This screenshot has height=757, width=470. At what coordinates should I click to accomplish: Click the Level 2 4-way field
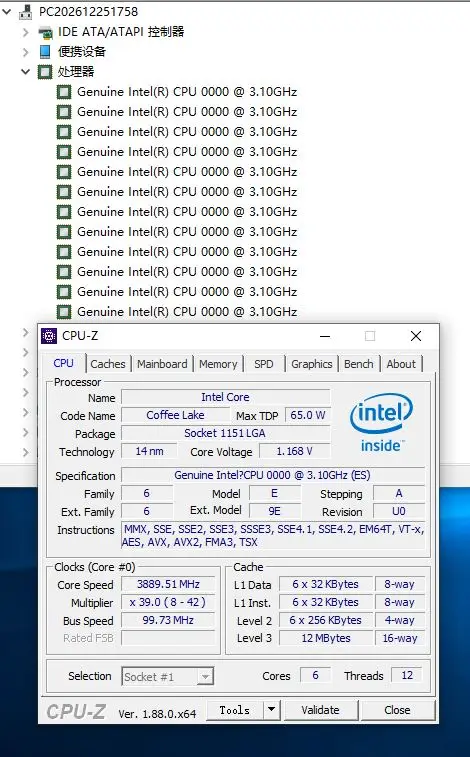tap(400, 620)
